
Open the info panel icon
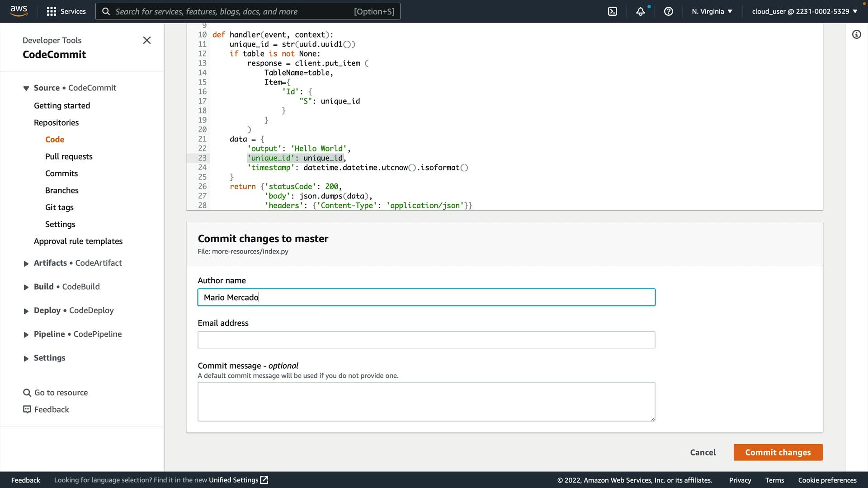[856, 34]
